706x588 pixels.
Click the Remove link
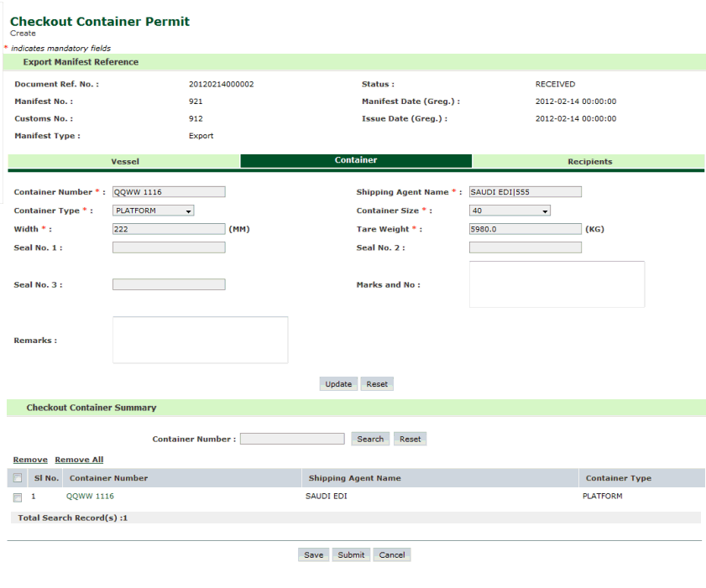(30, 460)
